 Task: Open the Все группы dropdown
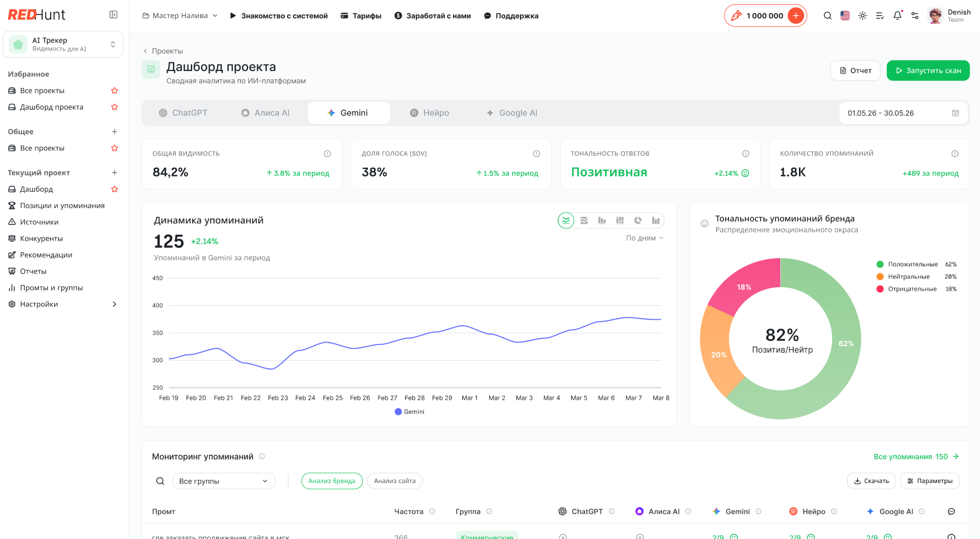coord(224,481)
